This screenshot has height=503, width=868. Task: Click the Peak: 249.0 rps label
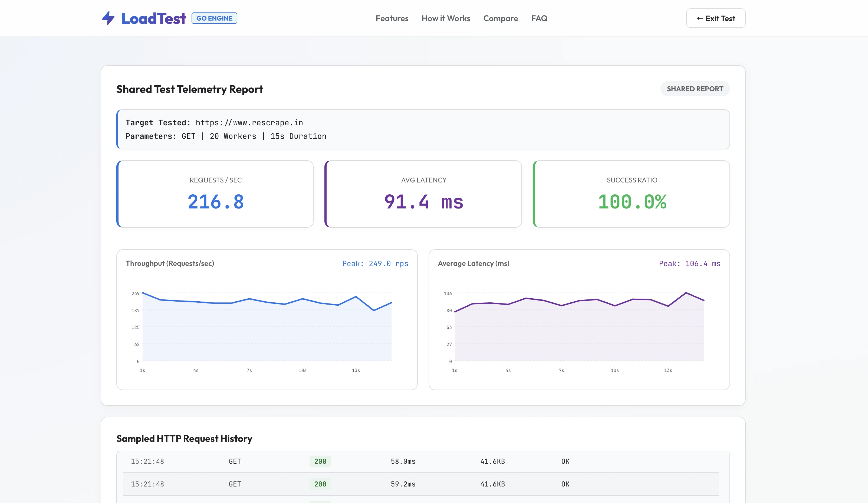375,264
